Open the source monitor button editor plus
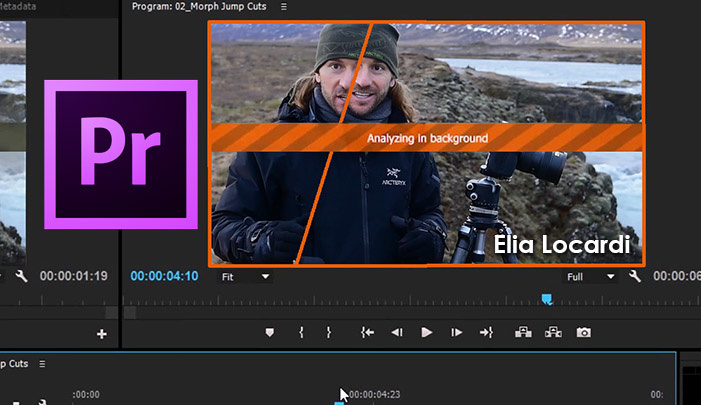Screen dimensions: 701x405 [101, 334]
